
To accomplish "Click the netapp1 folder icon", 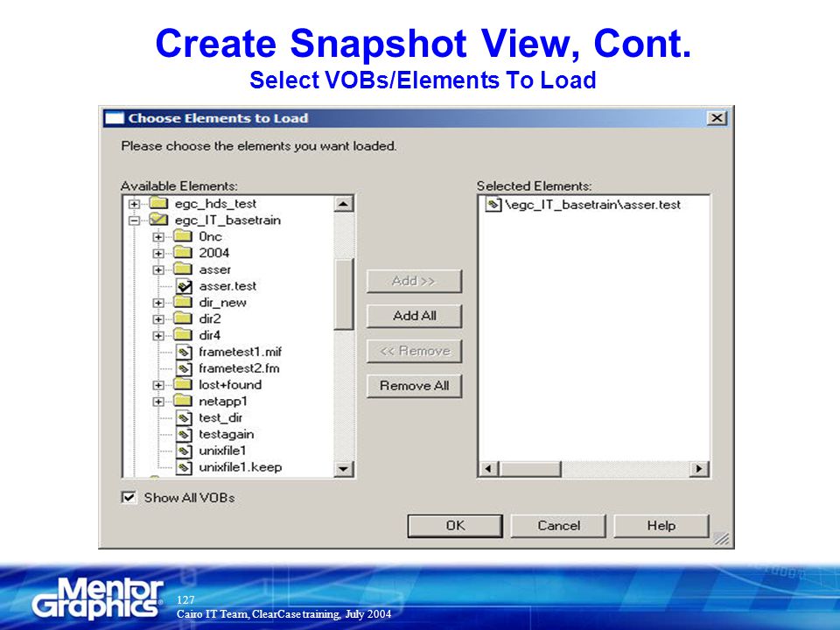I will point(183,401).
